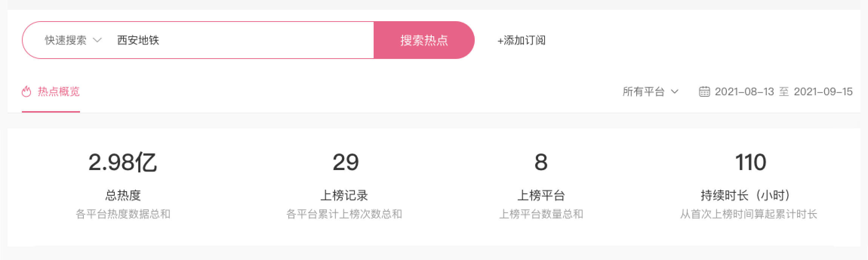Click the 快速搜索 search type label
The width and height of the screenshot is (868, 260).
(66, 40)
